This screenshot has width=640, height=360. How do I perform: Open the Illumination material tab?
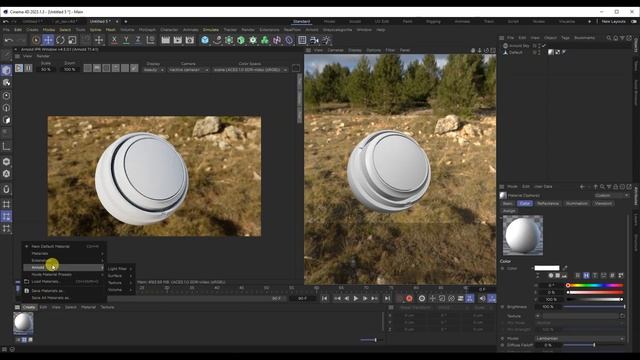click(x=577, y=203)
